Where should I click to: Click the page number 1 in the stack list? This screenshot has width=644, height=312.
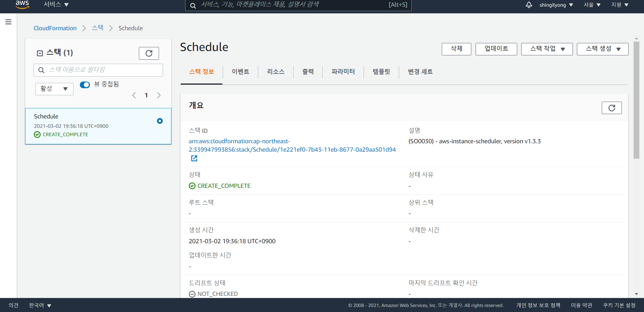(x=146, y=95)
